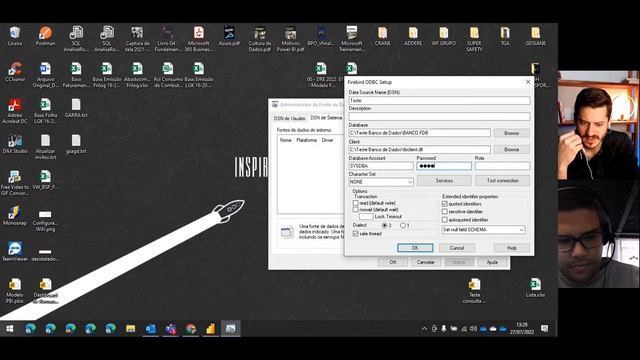Open File Explorer from the taskbar
This screenshot has width=640, height=360.
(x=131, y=329)
